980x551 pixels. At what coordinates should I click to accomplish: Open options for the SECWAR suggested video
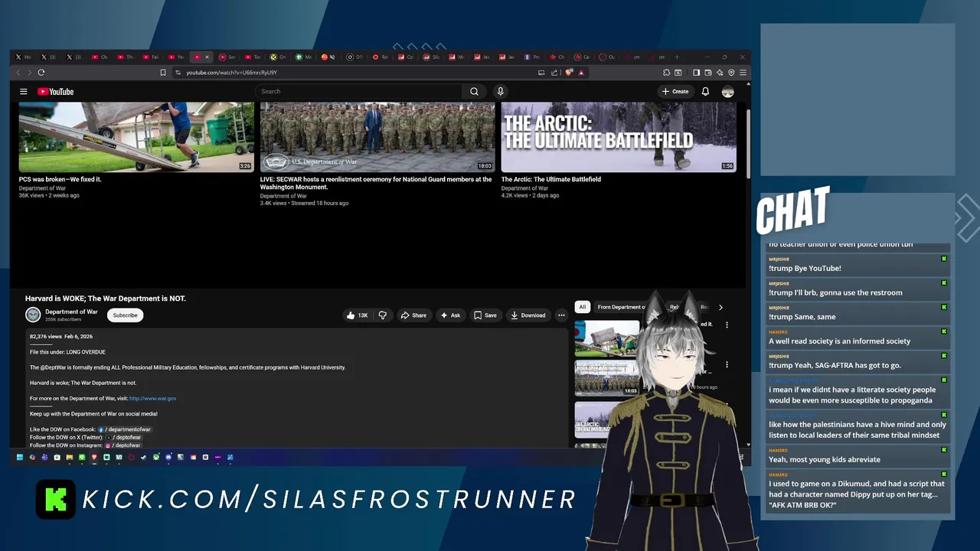[727, 365]
